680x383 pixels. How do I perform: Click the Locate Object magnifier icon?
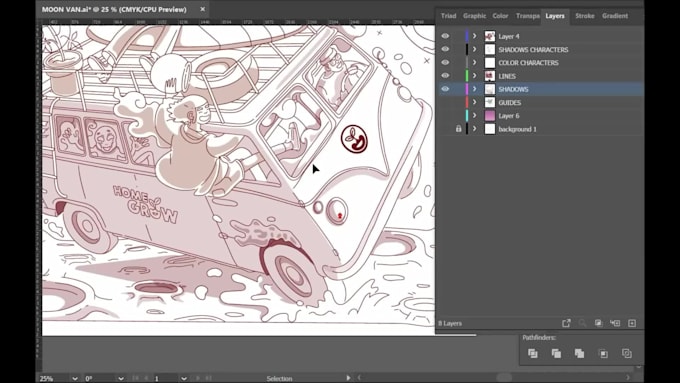(x=582, y=323)
